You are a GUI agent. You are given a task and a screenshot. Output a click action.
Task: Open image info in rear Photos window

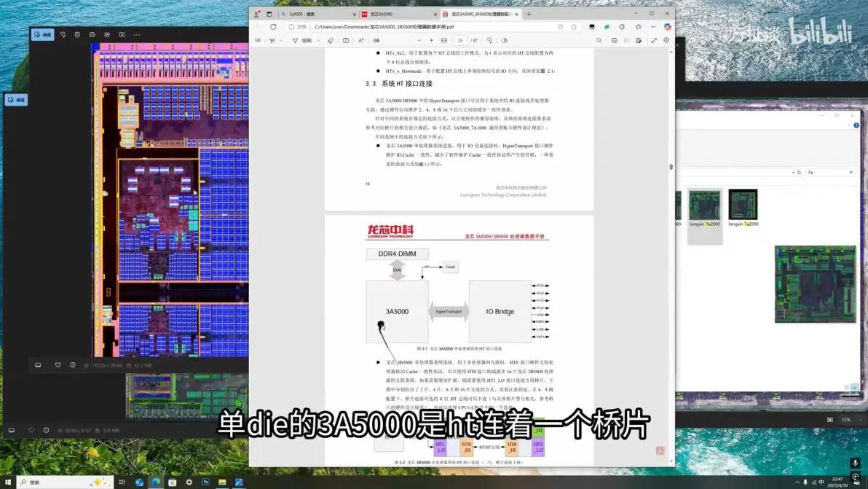46,430
